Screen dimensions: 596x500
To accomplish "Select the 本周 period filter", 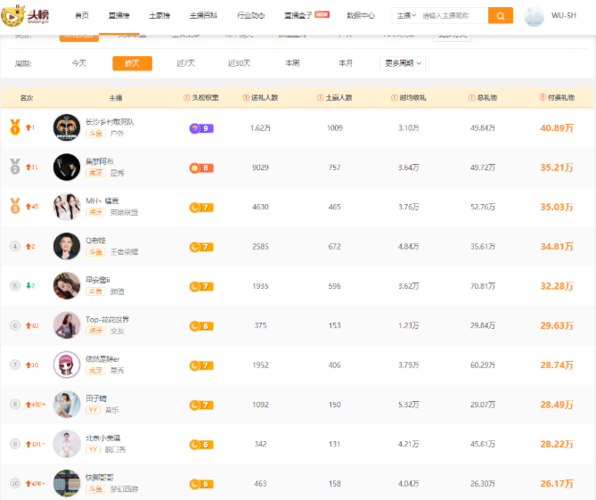I will (292, 63).
